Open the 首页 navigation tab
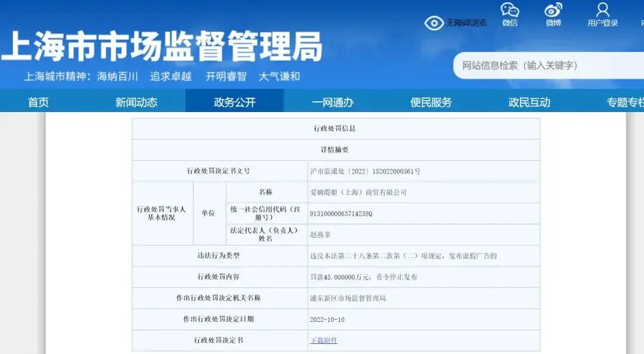 coord(38,101)
